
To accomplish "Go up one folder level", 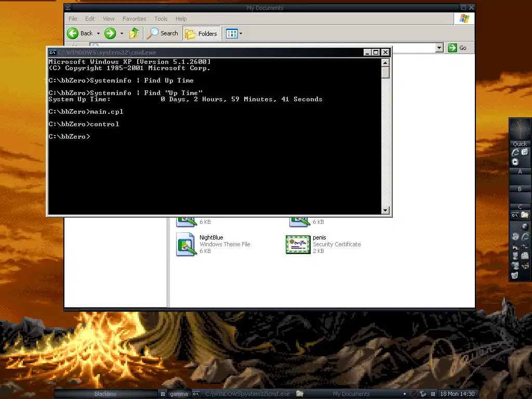I will [134, 33].
